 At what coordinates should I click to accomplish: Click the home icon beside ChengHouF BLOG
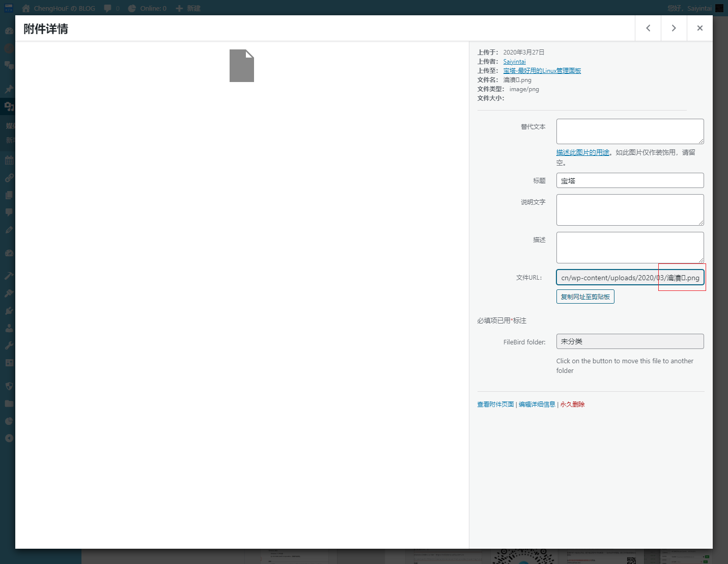point(26,8)
